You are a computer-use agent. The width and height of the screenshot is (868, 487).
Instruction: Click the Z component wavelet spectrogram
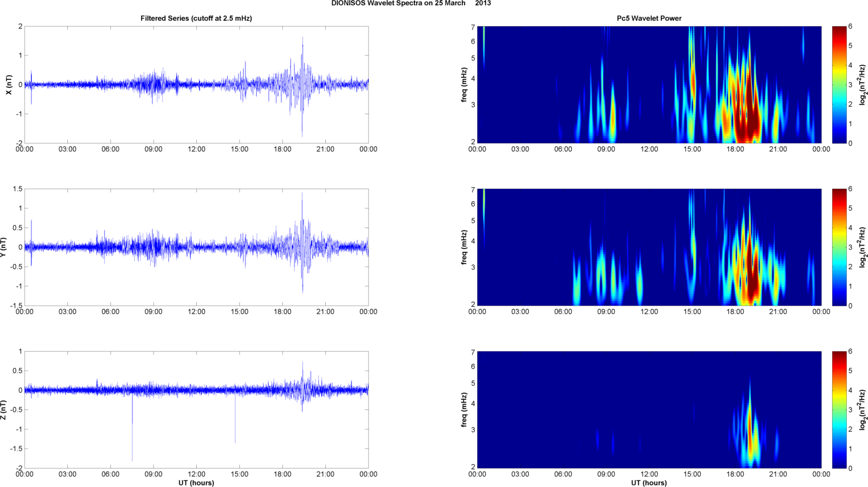pos(649,410)
